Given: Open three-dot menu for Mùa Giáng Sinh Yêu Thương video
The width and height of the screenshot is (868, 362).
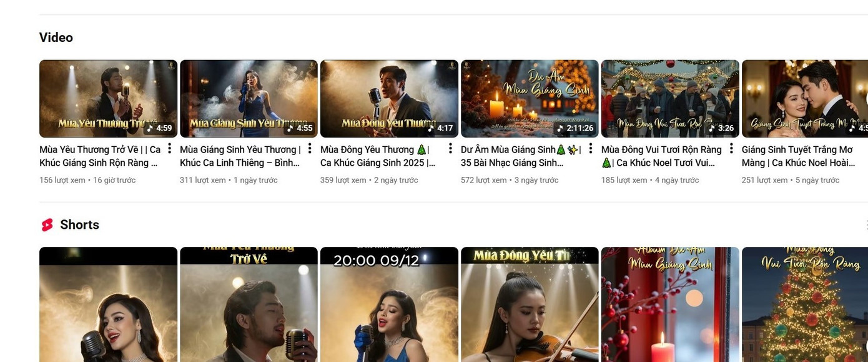Looking at the screenshot, I should (310, 149).
